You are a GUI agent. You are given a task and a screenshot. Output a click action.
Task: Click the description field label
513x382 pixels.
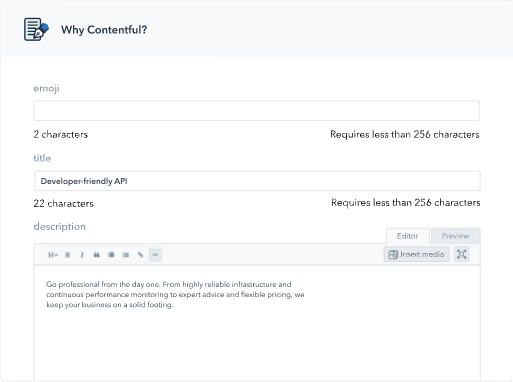coord(60,227)
